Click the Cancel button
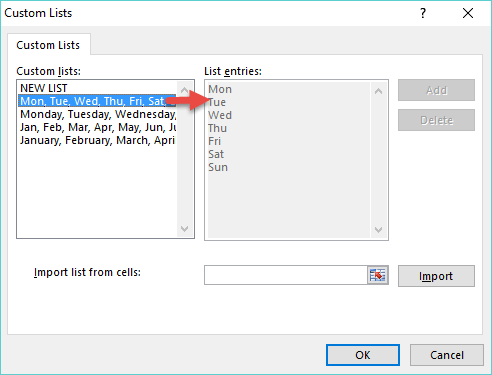Image resolution: width=492 pixels, height=375 pixels. point(447,355)
